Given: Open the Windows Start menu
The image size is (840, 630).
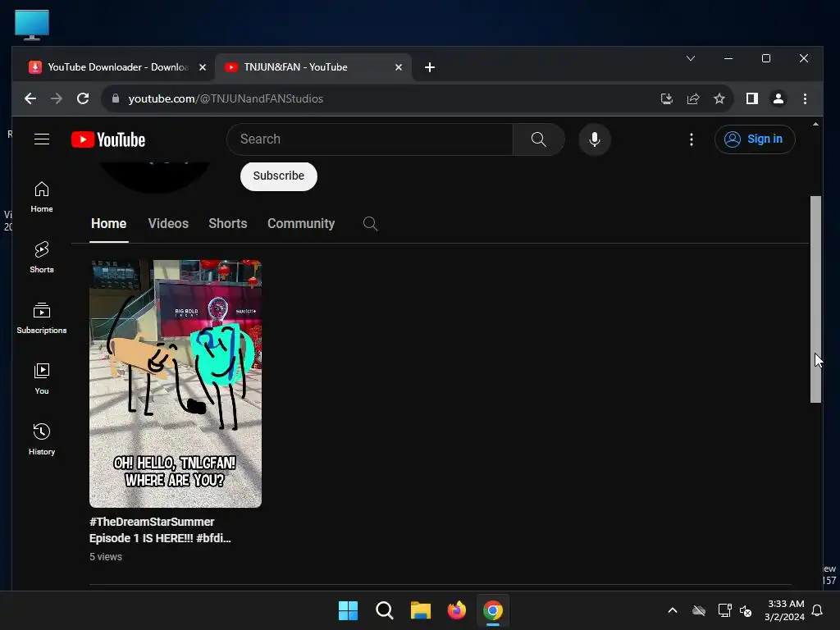Looking at the screenshot, I should click(348, 610).
